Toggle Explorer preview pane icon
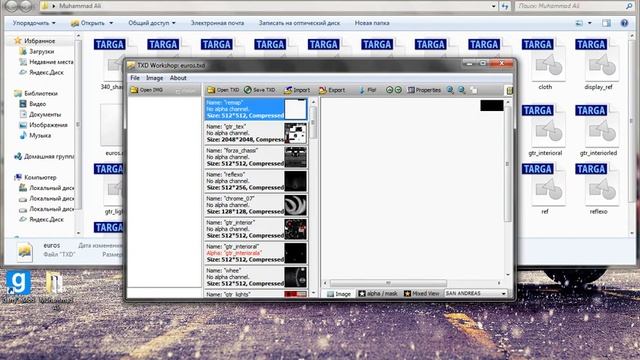The height and width of the screenshot is (360, 640). [x=606, y=23]
